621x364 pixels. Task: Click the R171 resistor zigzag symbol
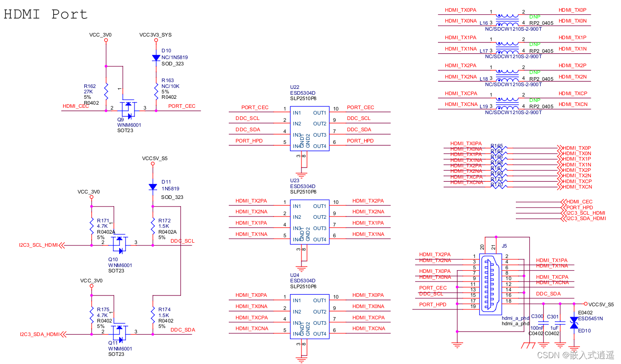92,226
